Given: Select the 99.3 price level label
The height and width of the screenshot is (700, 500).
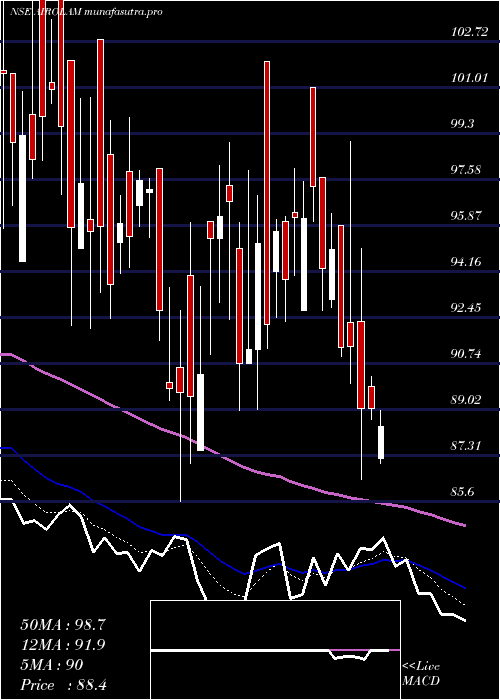Looking at the screenshot, I should [x=462, y=125].
